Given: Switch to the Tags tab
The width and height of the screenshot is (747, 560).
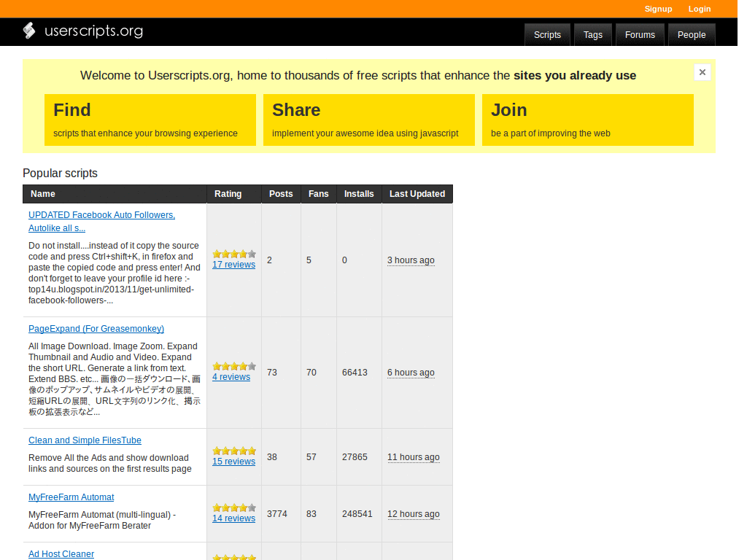Looking at the screenshot, I should tap(593, 35).
